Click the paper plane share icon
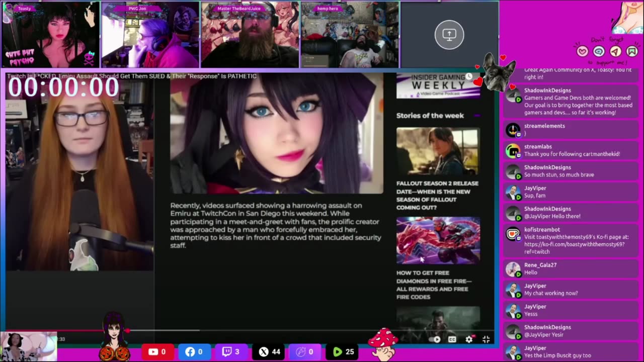The height and width of the screenshot is (362, 644). [615, 51]
